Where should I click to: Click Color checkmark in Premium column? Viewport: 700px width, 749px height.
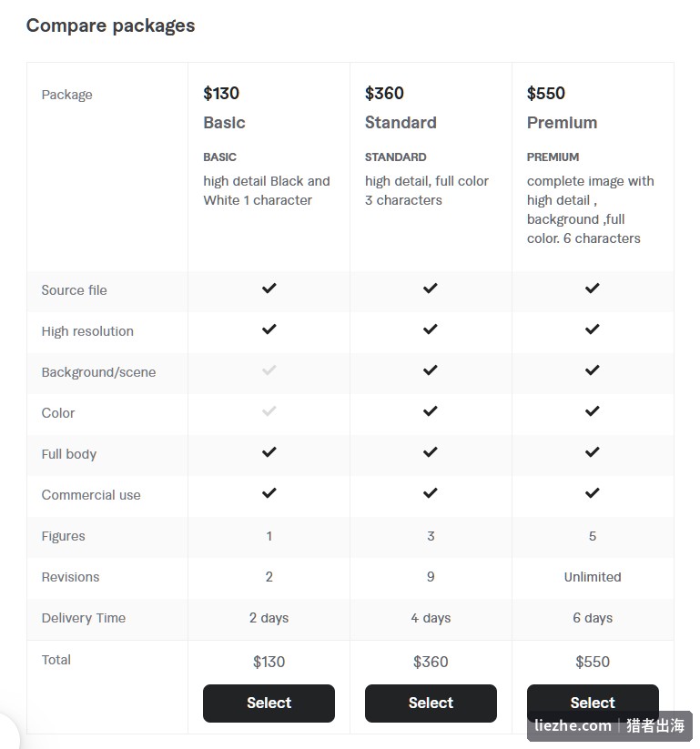592,411
